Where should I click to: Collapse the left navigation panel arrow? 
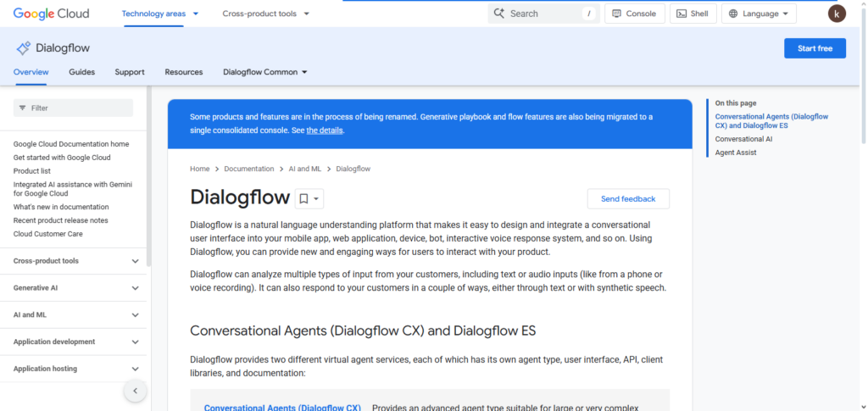tap(135, 392)
